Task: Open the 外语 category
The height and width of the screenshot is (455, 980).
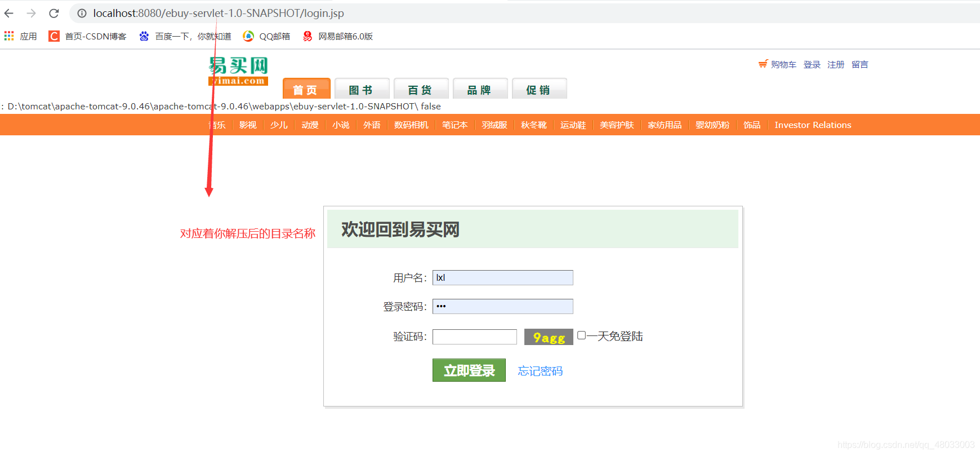Action: [x=372, y=125]
